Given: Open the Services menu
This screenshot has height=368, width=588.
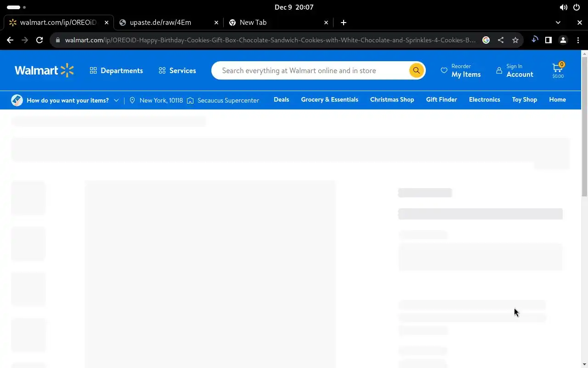Looking at the screenshot, I should 177,70.
